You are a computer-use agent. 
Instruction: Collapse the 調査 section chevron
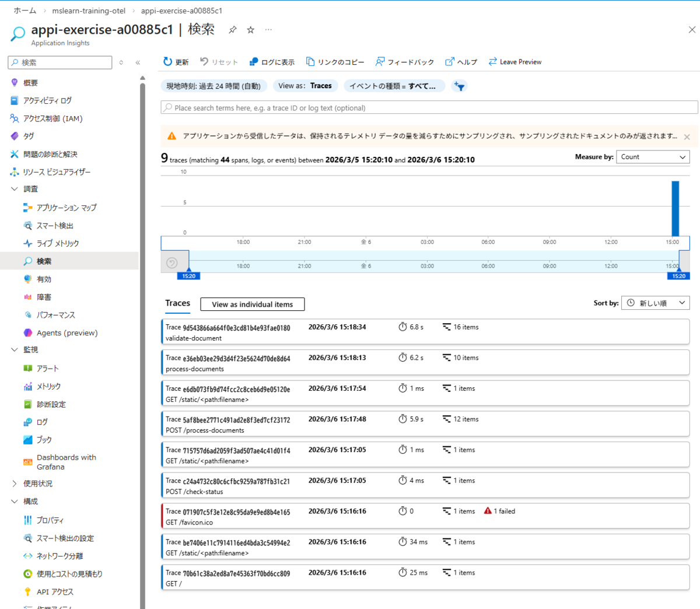point(15,189)
